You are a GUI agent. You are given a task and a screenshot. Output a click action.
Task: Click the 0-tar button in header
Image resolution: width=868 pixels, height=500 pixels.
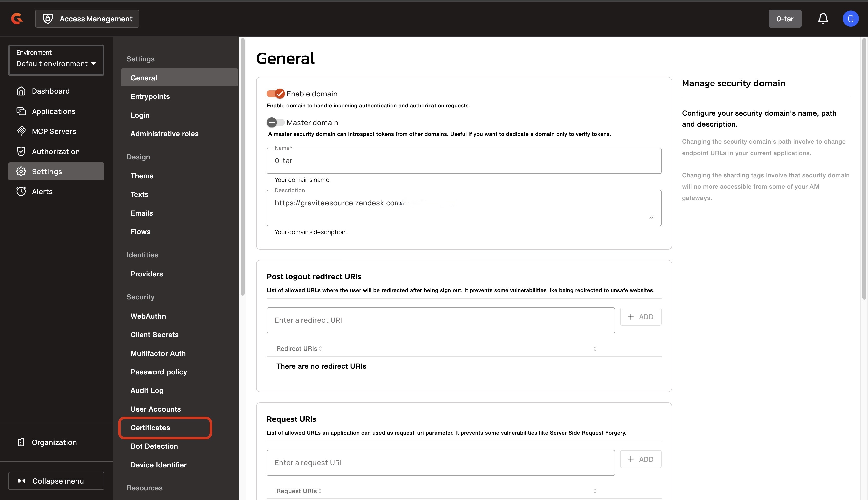pyautogui.click(x=785, y=18)
